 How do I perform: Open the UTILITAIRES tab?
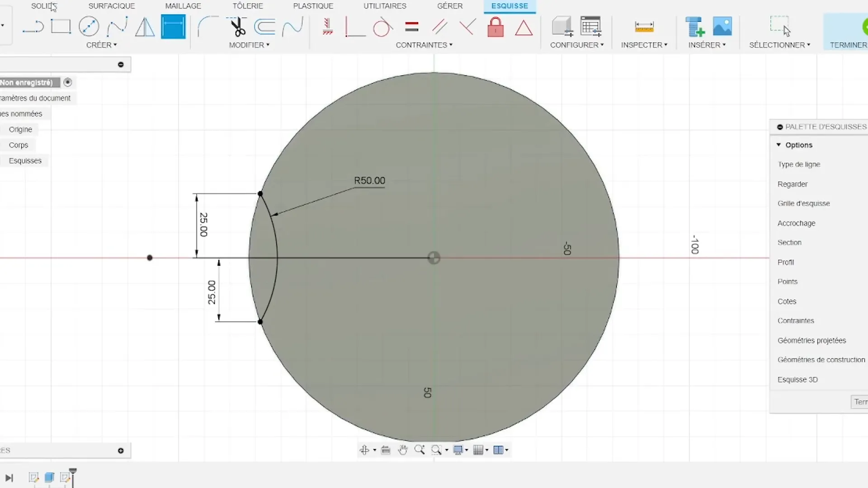[385, 6]
